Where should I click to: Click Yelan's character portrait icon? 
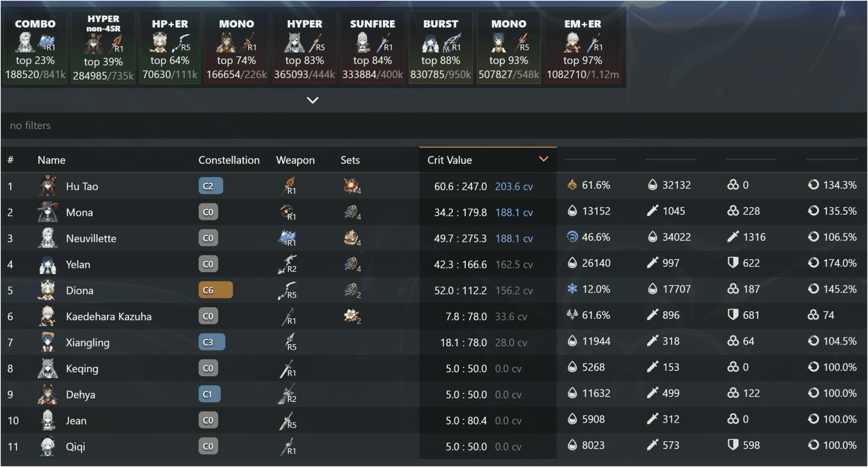47,265
